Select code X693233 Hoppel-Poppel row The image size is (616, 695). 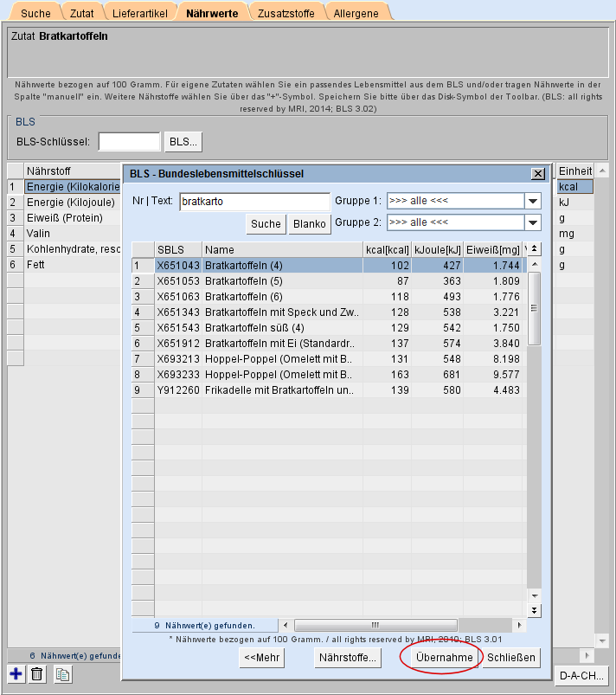[329, 375]
